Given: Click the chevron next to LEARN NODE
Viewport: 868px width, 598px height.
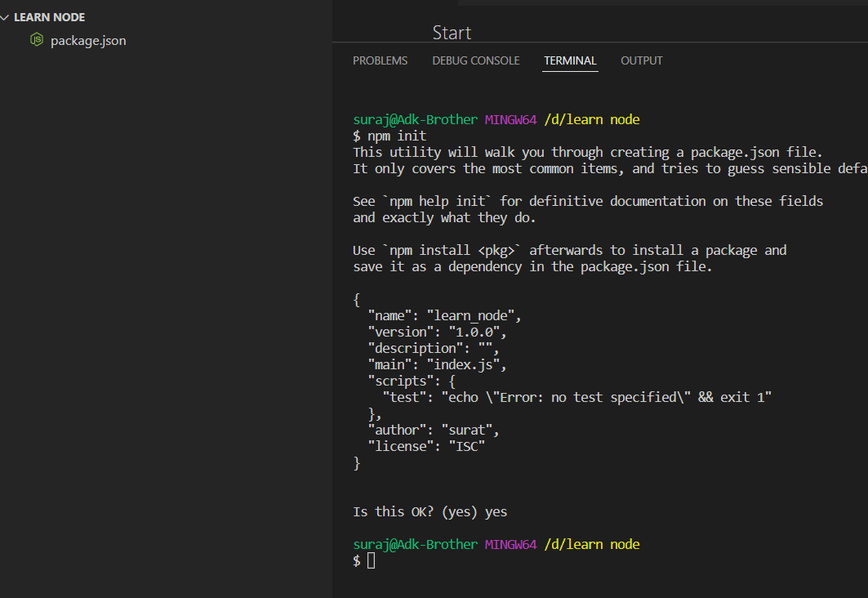Looking at the screenshot, I should [7, 16].
